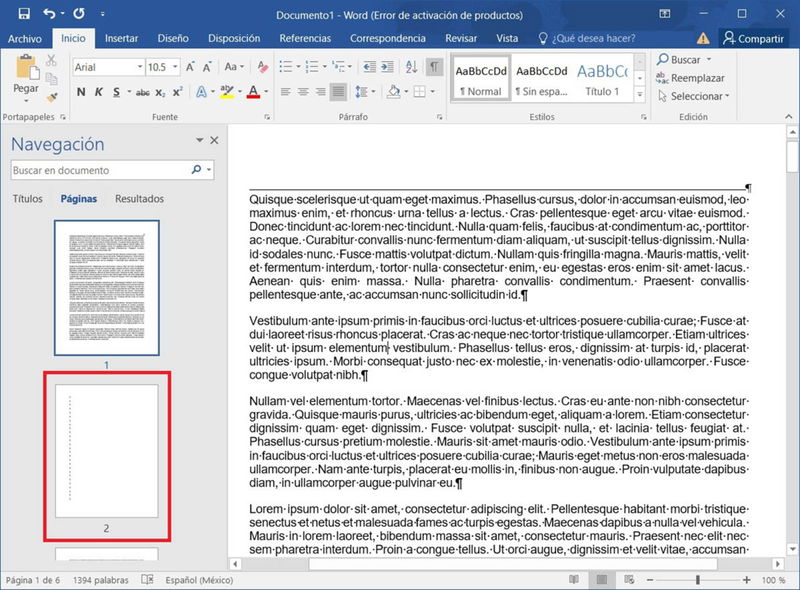
Task: Open the text highlight color dropdown
Action: coord(239,91)
